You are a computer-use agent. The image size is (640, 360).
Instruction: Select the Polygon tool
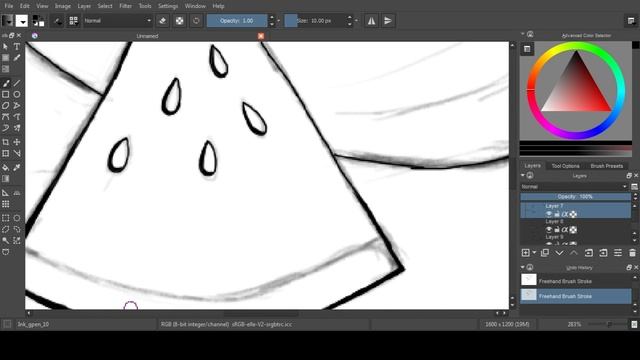click(6, 106)
